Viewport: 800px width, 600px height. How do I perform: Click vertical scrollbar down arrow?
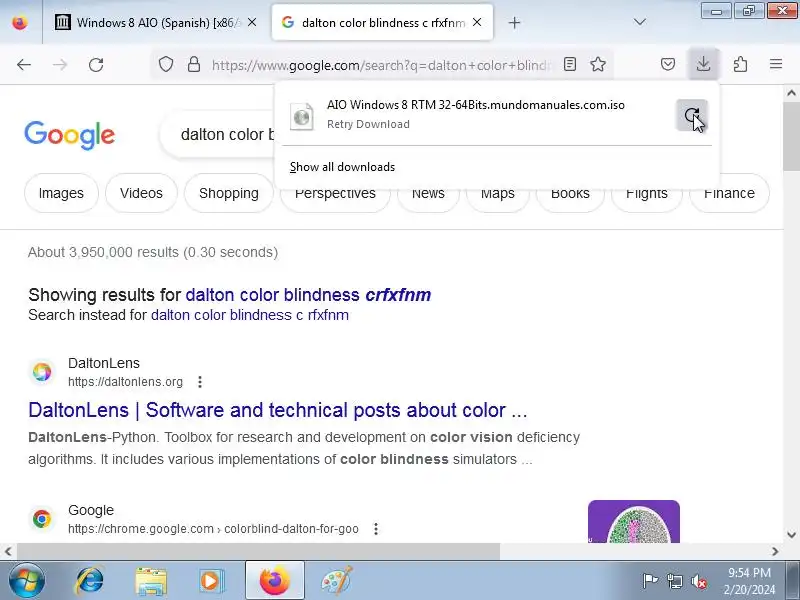click(x=791, y=535)
